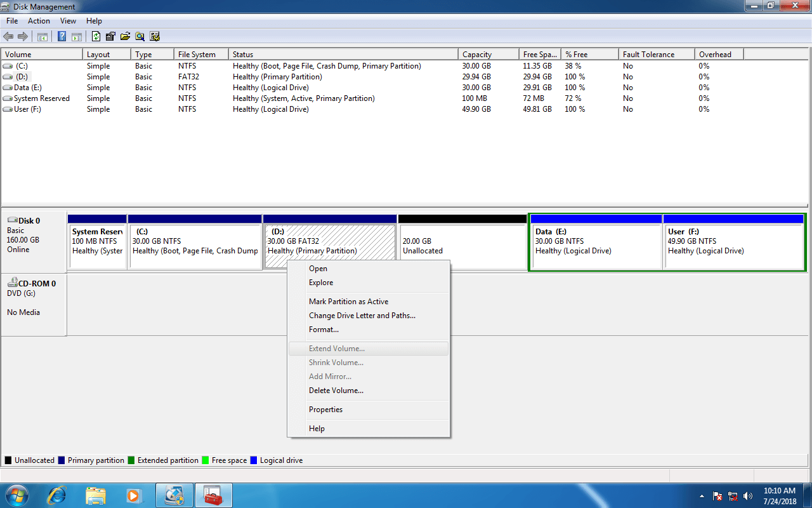The image size is (812, 508).
Task: Show the Action pane toolbar icon
Action: pyautogui.click(x=76, y=36)
